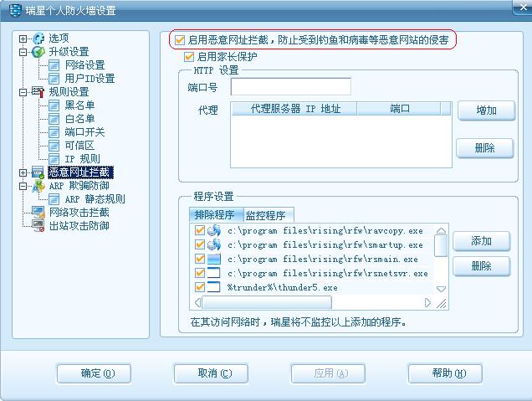Uncheck the ravcopy.exe entry checkbox

pyautogui.click(x=200, y=230)
